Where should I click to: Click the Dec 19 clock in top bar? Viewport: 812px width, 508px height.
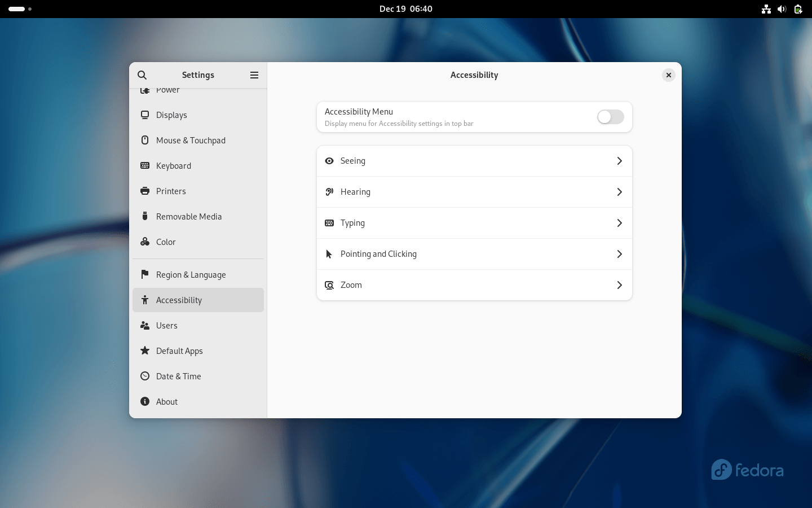(x=405, y=8)
